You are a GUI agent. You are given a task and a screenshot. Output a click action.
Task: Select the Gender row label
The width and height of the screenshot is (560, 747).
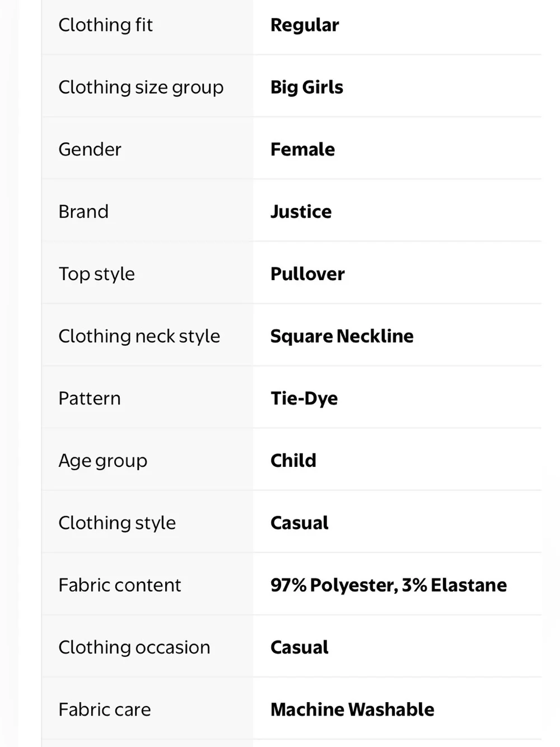coord(90,150)
